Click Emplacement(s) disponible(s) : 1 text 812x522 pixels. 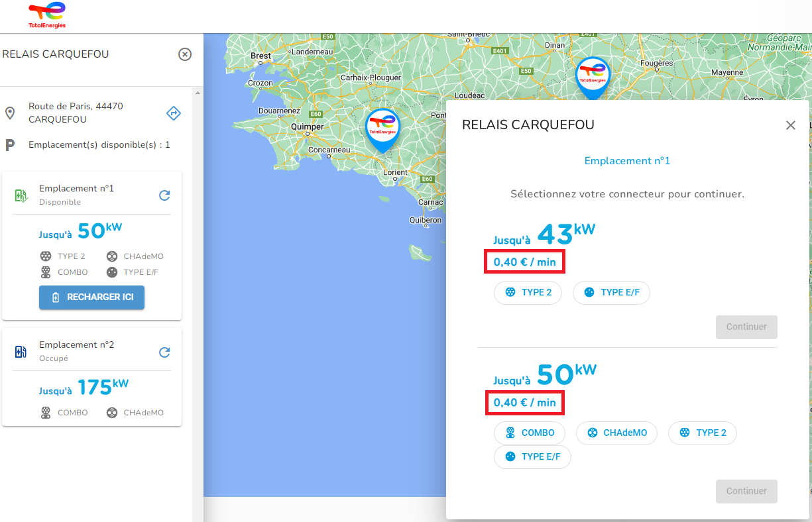(x=99, y=144)
